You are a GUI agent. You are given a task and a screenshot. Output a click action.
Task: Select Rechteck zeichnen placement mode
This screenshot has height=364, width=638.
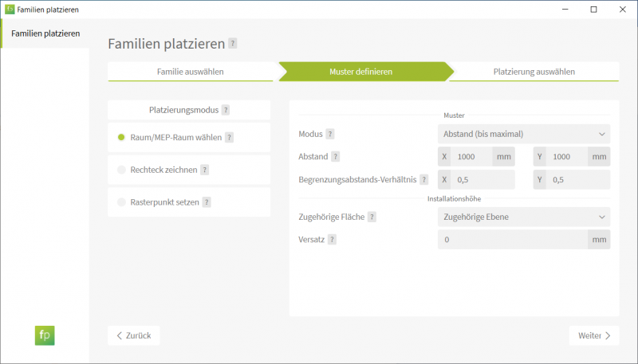tap(163, 170)
